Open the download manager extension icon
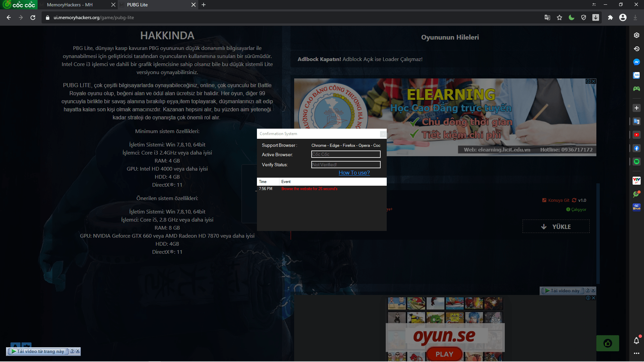Screen dimensions: 644x362 [x=596, y=18]
